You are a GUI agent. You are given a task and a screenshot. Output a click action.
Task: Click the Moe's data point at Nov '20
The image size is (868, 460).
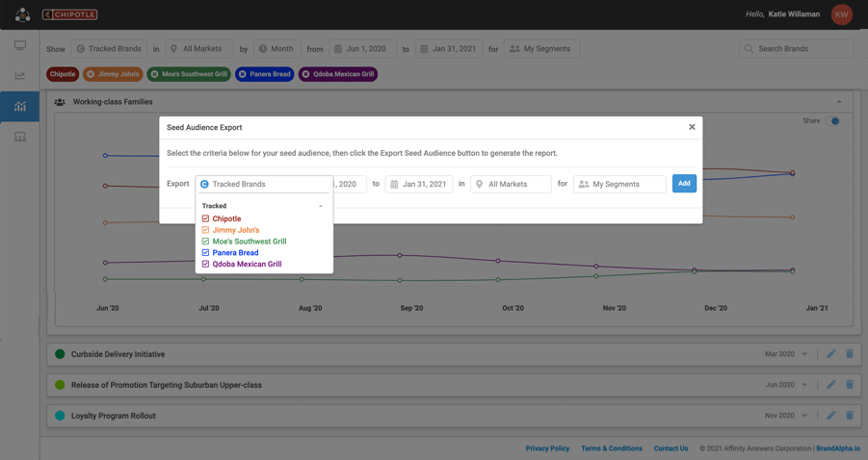coord(596,276)
